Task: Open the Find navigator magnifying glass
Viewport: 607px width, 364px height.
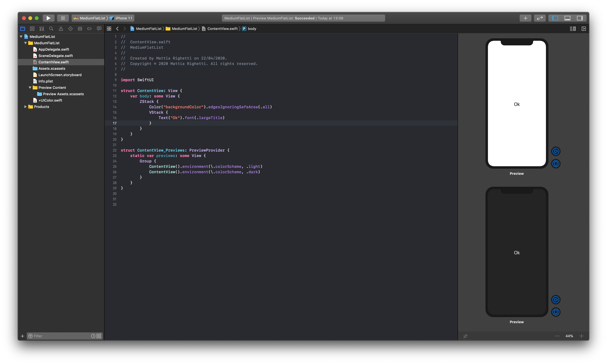Action: pyautogui.click(x=51, y=29)
